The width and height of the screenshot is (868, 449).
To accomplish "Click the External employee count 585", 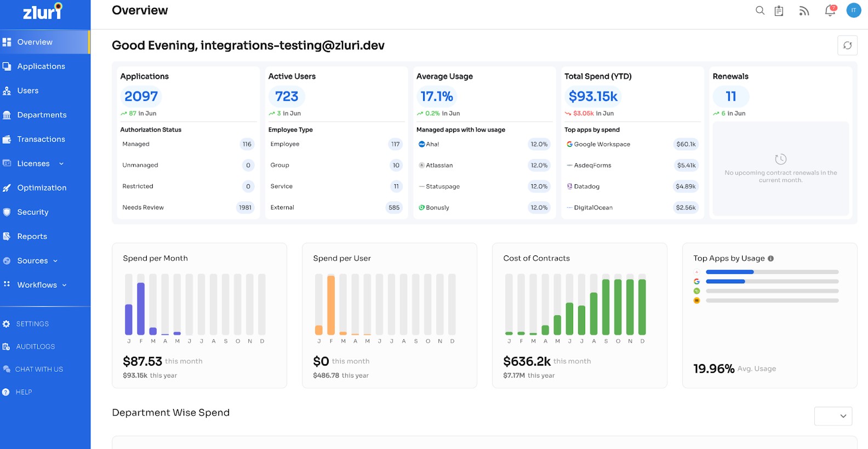I will click(x=394, y=208).
